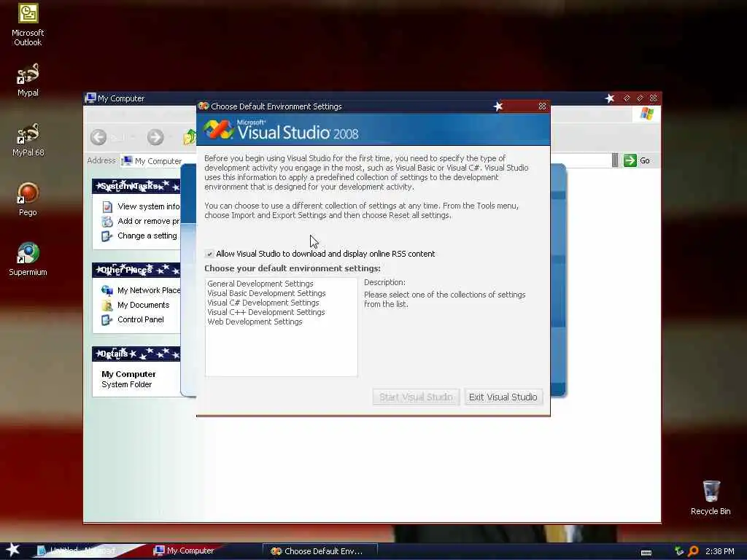Open View system information link
Screen dimensions: 747x560
click(149, 206)
